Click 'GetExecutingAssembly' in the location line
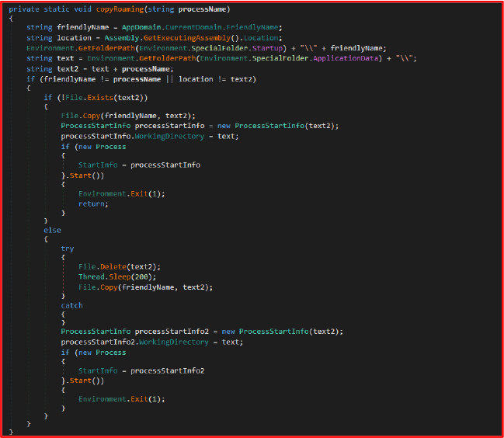504x438 pixels. coord(187,38)
